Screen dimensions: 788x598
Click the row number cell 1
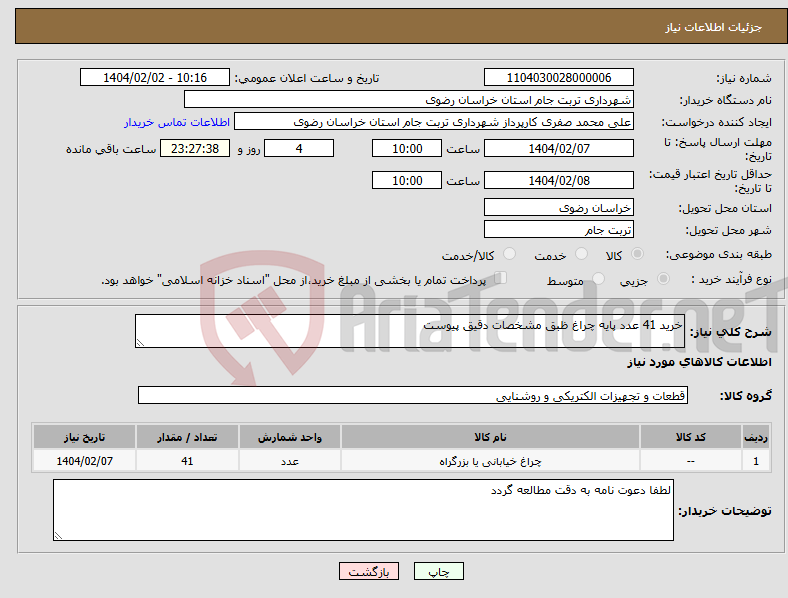coord(756,461)
